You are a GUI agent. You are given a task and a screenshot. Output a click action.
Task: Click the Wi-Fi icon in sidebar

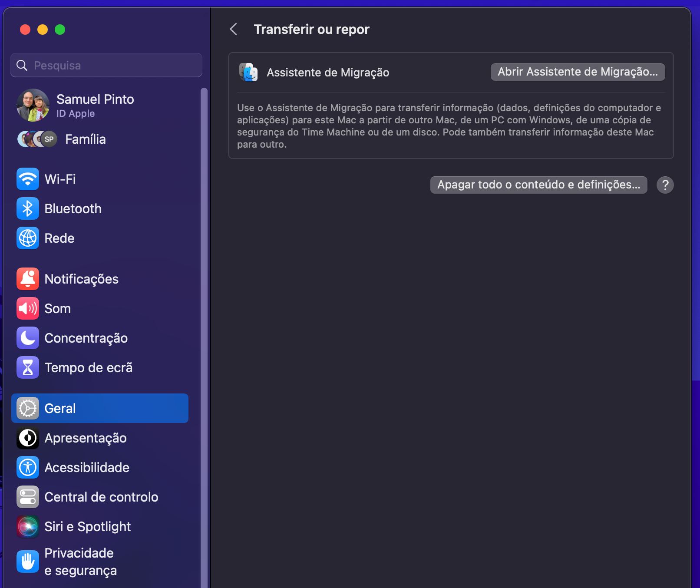pyautogui.click(x=28, y=179)
